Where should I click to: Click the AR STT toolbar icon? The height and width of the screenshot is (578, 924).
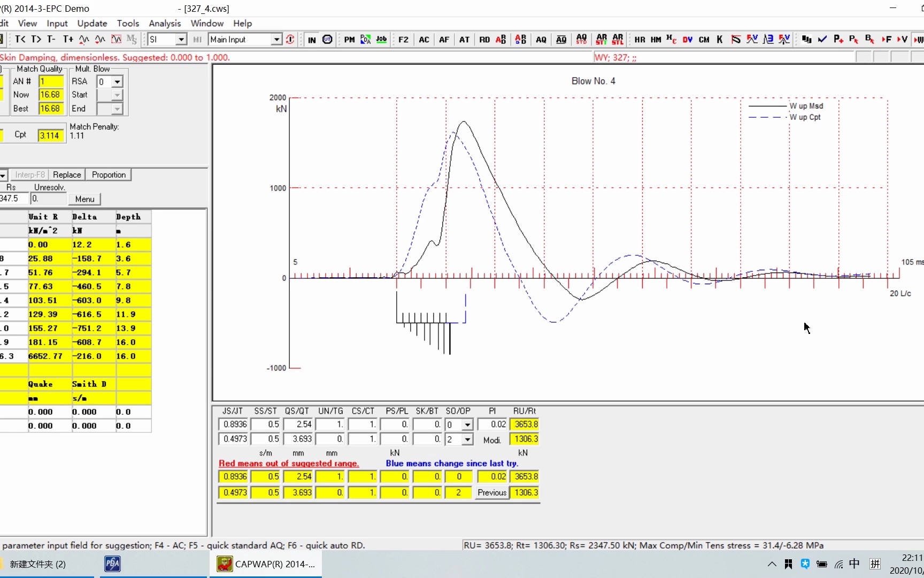click(602, 40)
